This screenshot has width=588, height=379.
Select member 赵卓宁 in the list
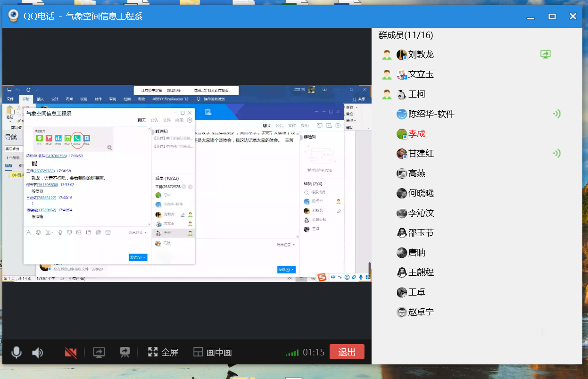coord(421,312)
